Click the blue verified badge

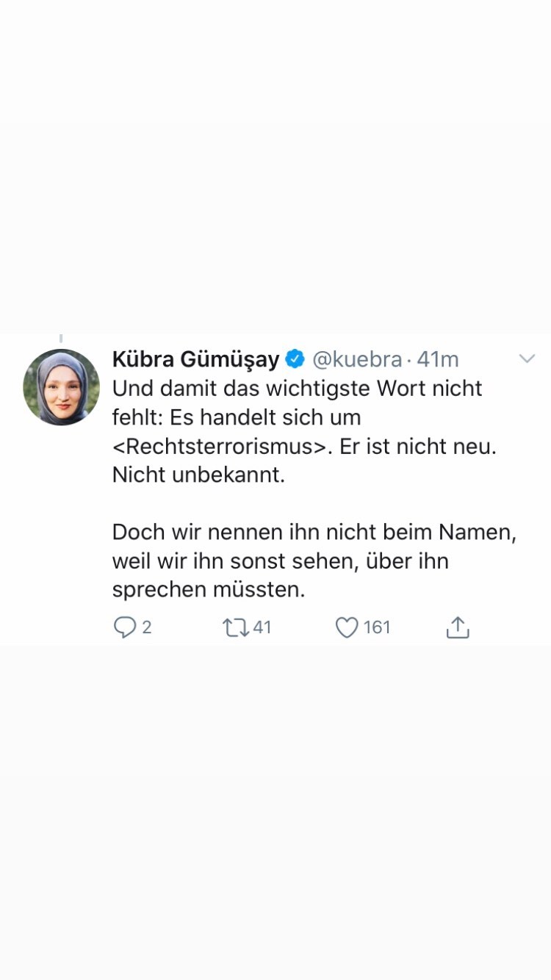click(x=295, y=359)
